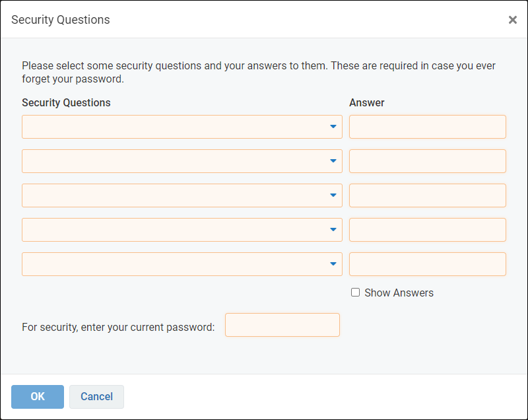Click the fourth answer field
528x420 pixels.
pos(427,230)
